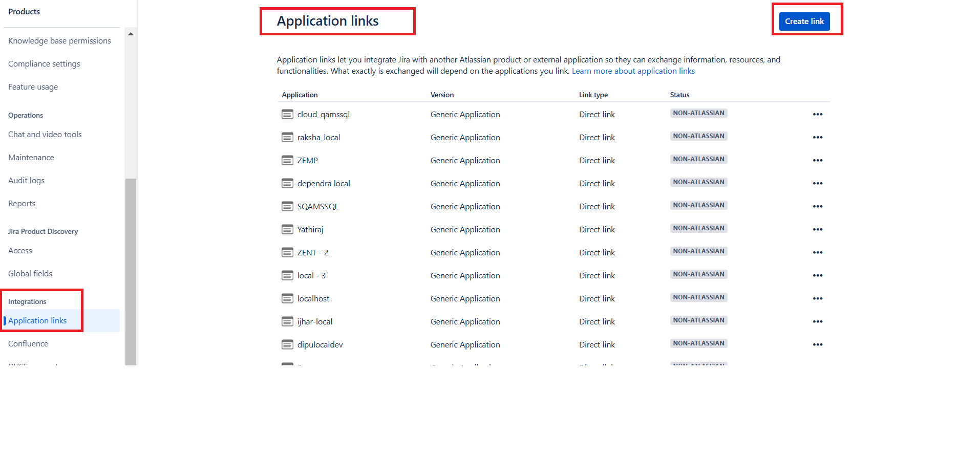Screen dimensions: 980x459
Task: Click the sidebar scroll up arrow
Action: click(x=131, y=34)
